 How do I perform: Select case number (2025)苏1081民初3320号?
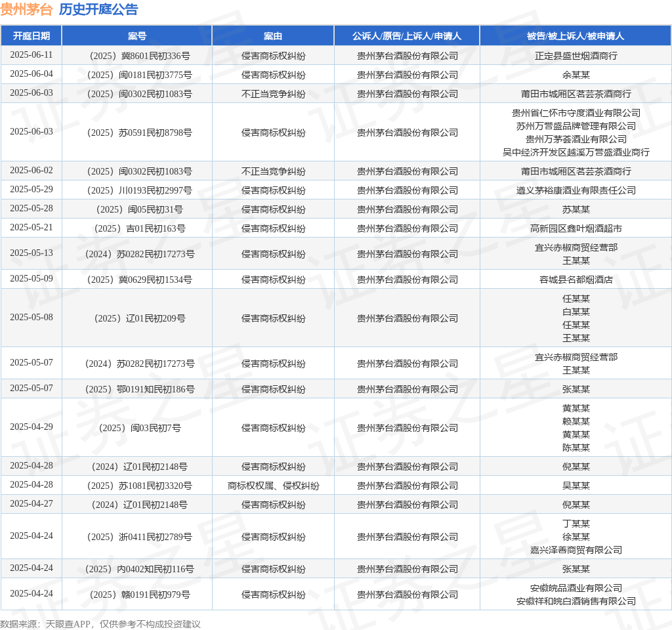pos(139,486)
